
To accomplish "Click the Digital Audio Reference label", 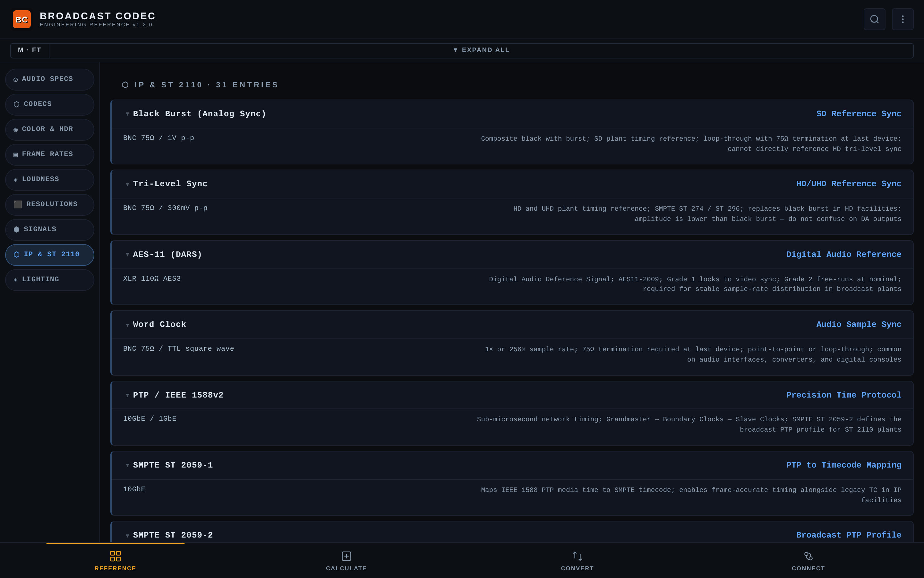I will click(x=844, y=255).
